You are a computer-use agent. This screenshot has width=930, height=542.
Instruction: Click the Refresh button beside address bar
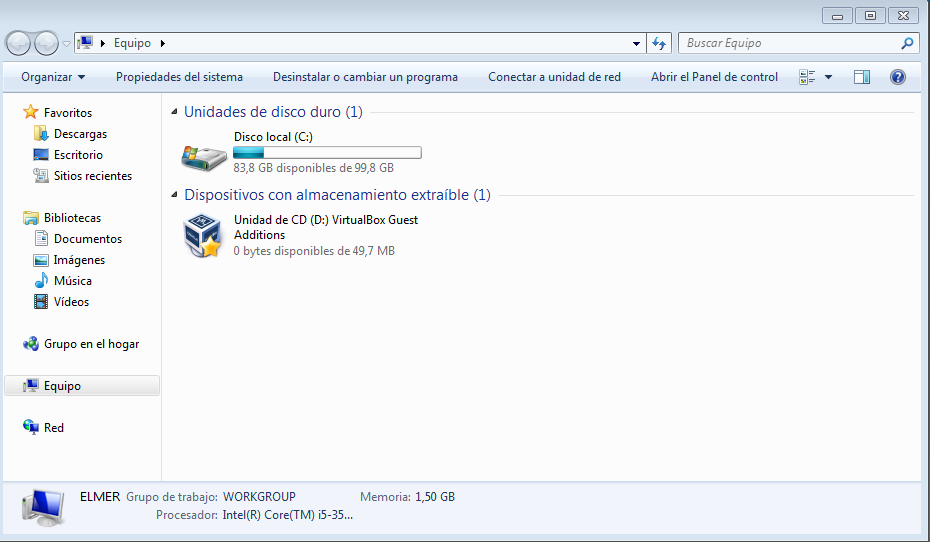click(659, 43)
